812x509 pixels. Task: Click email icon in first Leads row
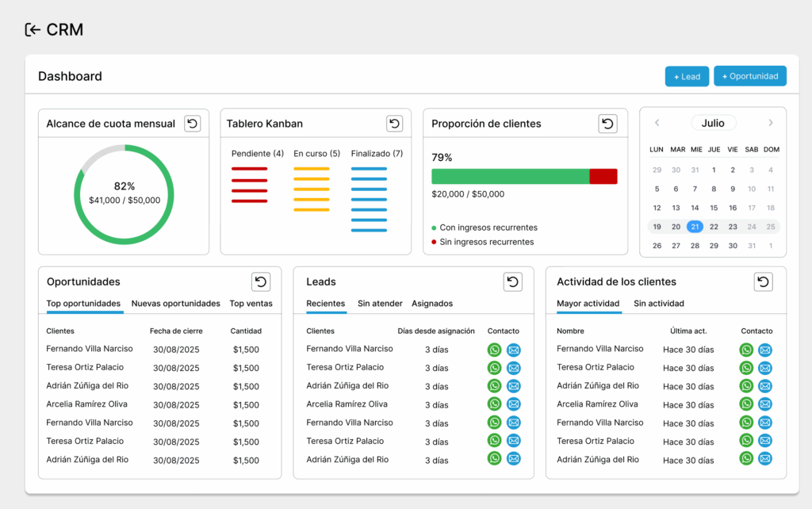(x=513, y=350)
